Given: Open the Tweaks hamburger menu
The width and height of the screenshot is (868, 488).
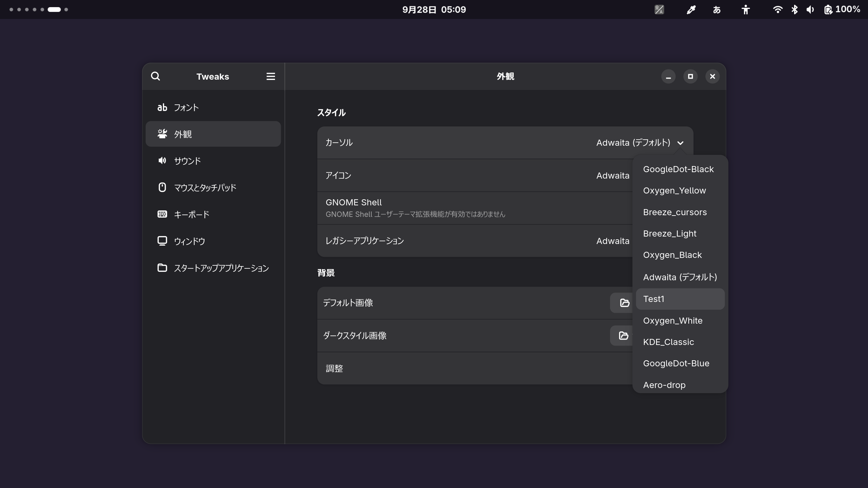Looking at the screenshot, I should pyautogui.click(x=271, y=76).
